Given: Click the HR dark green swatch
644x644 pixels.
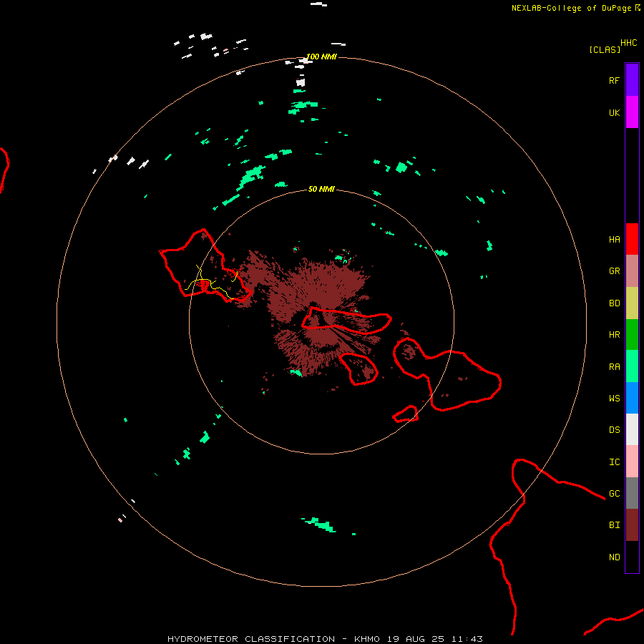Looking at the screenshot, I should click(632, 335).
